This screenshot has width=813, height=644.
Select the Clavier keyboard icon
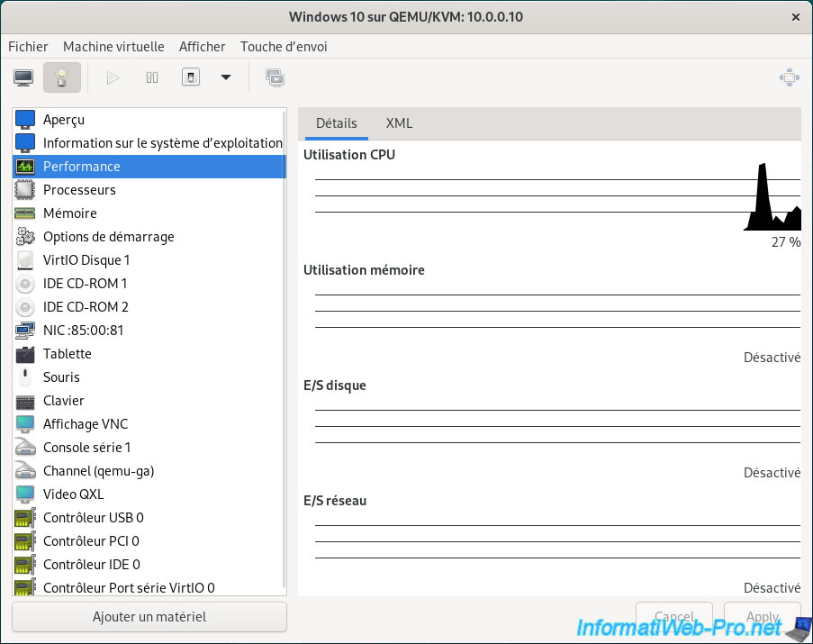25,401
